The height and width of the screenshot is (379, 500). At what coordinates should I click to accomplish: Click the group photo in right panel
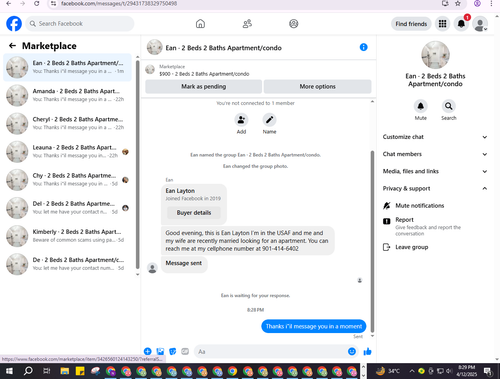click(x=435, y=55)
